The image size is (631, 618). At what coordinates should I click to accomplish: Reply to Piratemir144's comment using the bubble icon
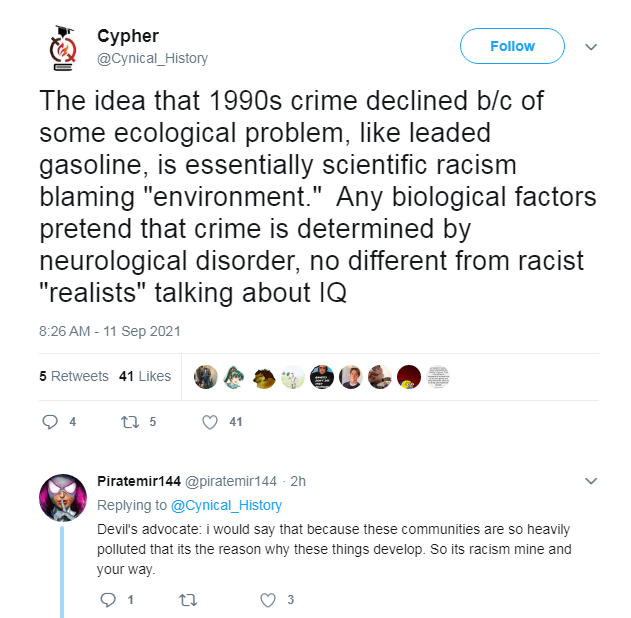click(x=108, y=600)
